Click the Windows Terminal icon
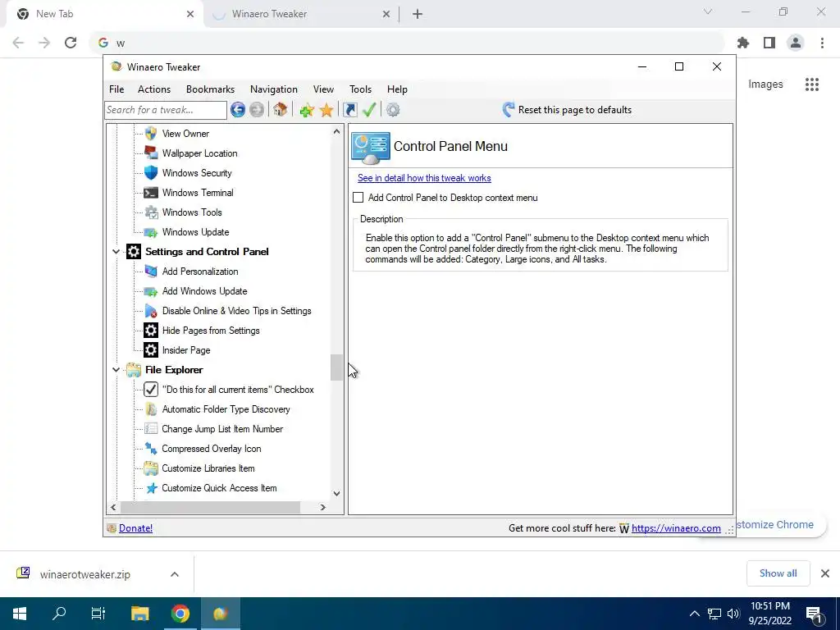 (x=151, y=193)
